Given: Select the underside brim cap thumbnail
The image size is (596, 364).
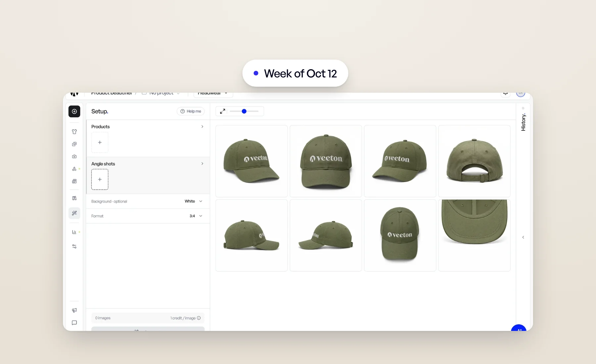Looking at the screenshot, I should [474, 235].
